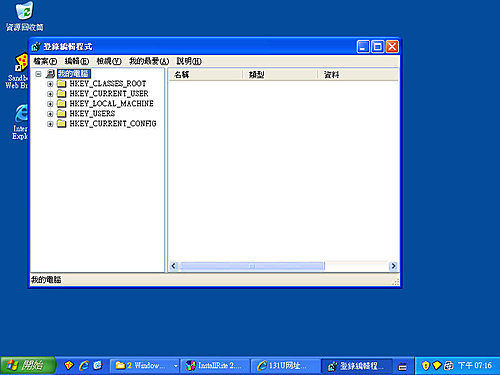Screen dimensions: 500x375
Task: Open the View (檢視) menu
Action: [x=109, y=61]
